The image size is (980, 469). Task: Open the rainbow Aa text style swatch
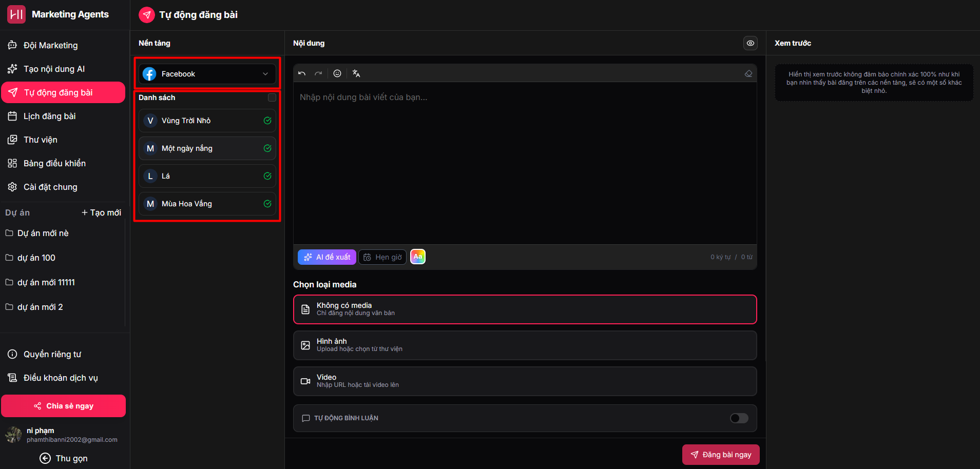418,257
